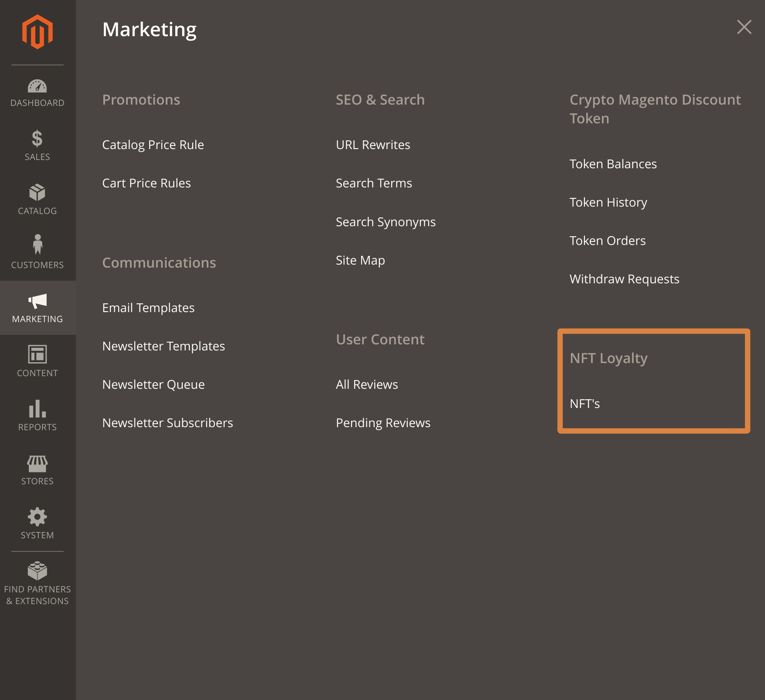Open the Catalog box icon
Screen dimensions: 765x700
38,193
